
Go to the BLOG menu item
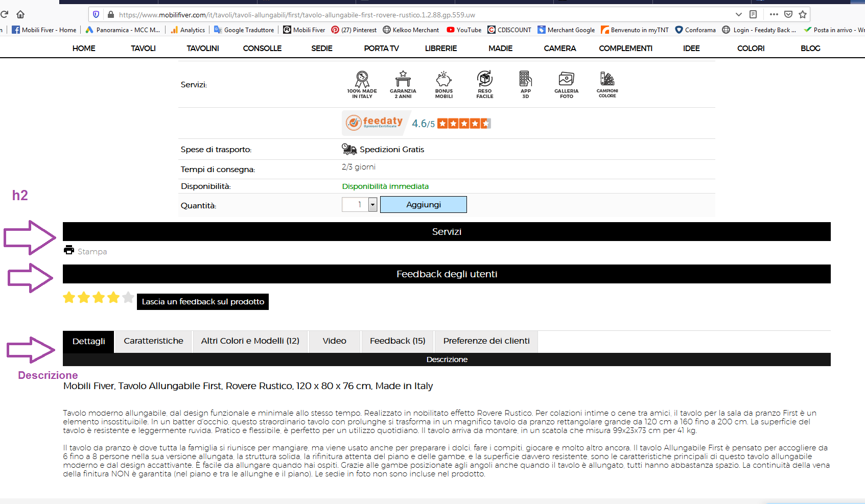[x=810, y=49]
